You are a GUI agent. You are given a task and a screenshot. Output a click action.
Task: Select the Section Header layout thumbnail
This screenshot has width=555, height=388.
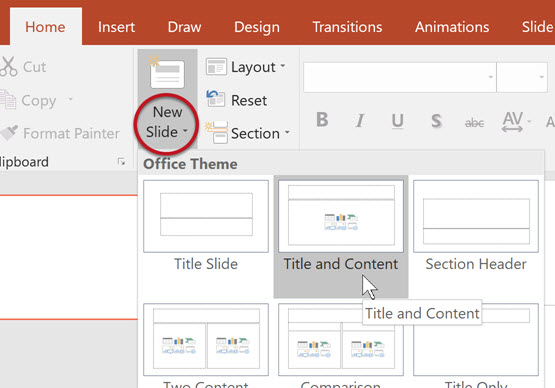(476, 216)
